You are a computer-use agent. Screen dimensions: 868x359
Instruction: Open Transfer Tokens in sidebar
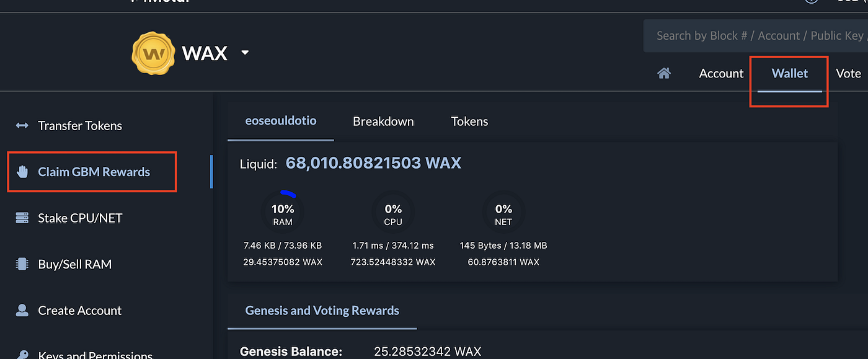click(x=80, y=126)
